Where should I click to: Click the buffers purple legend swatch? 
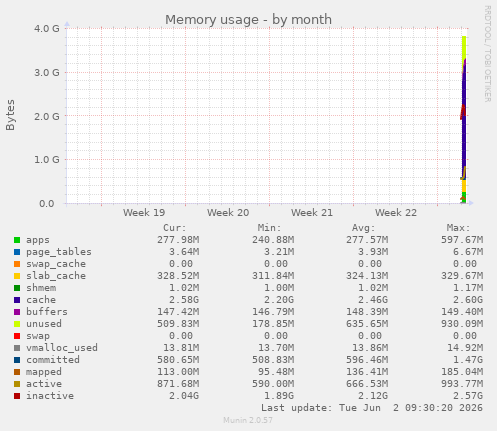[17, 312]
